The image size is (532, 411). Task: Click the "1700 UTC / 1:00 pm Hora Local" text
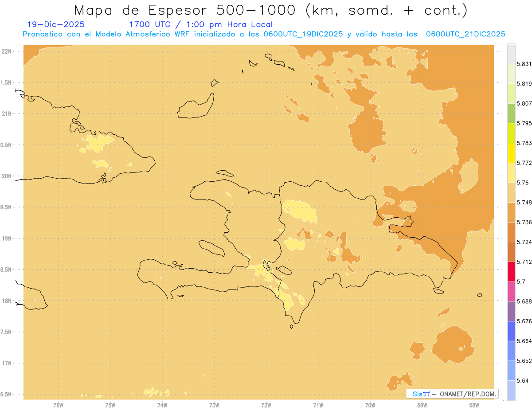[200, 25]
